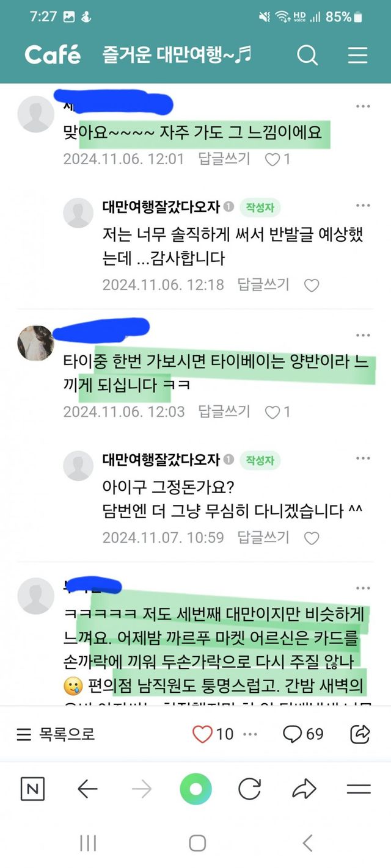Open Naver home N icon

coord(33,789)
